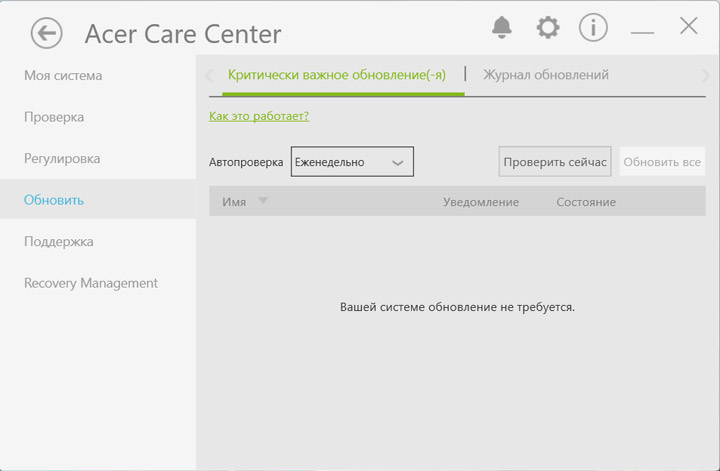Click the Обновить все button

[662, 162]
